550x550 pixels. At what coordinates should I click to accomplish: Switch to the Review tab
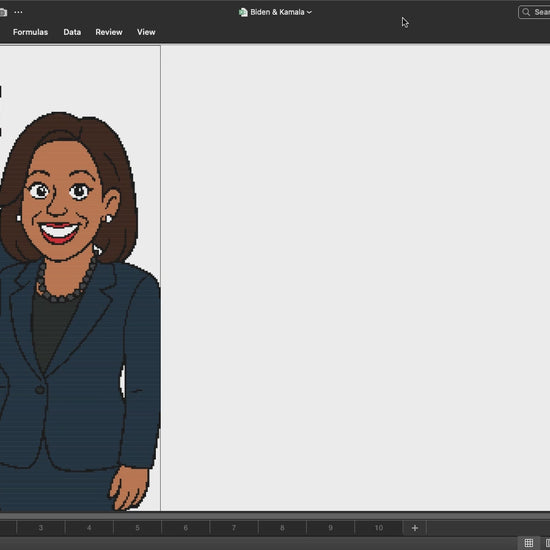click(x=109, y=32)
